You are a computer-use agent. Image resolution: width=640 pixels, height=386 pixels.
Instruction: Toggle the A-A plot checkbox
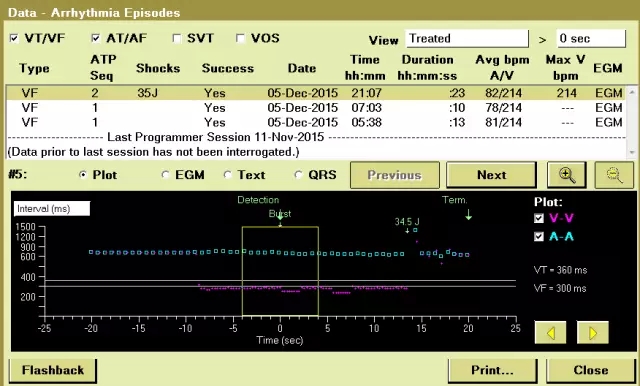539,237
